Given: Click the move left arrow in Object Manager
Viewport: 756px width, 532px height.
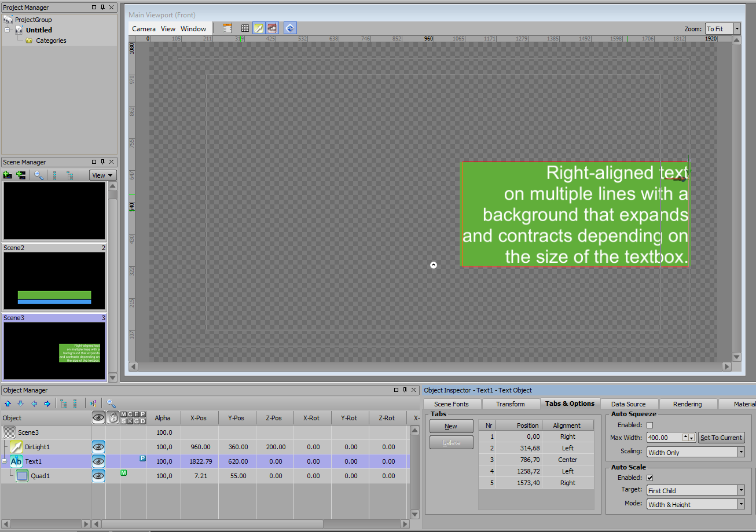Looking at the screenshot, I should click(x=34, y=403).
